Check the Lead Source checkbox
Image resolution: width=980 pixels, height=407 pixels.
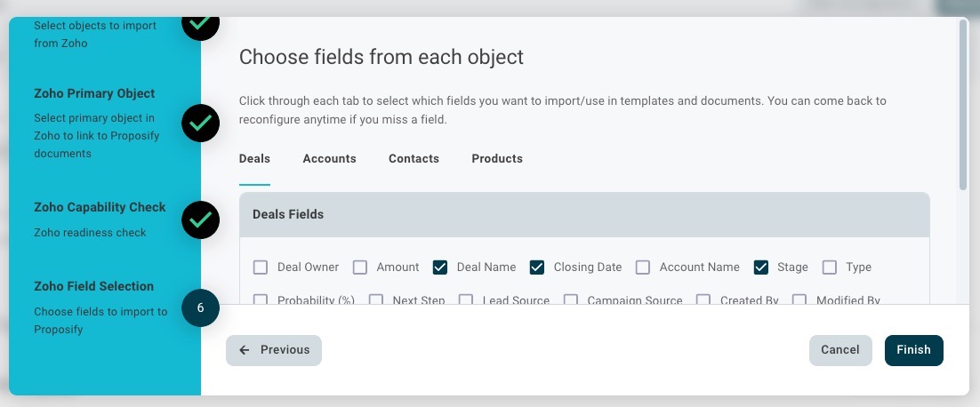click(x=466, y=299)
